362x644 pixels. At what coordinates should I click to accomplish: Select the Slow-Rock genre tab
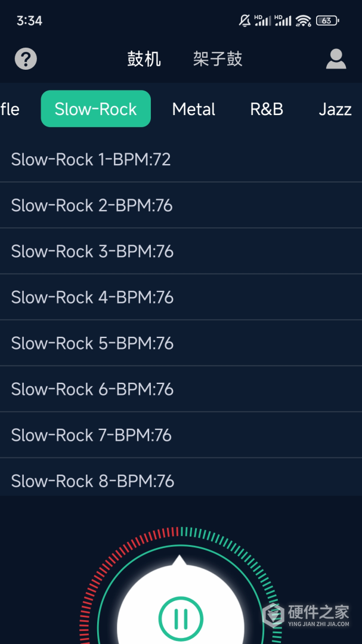[95, 109]
